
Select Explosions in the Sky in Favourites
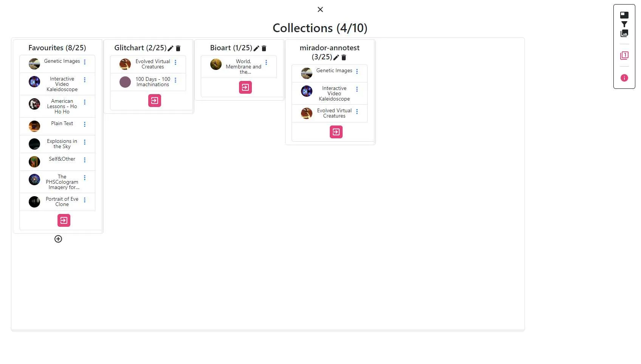pos(62,144)
